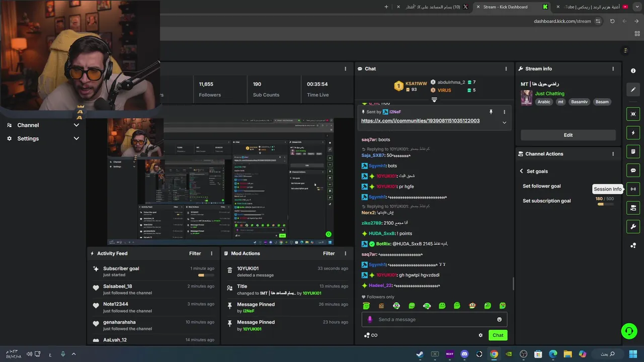Screen dimensions: 644x362
Task: Click the Just Chatting category label
Action: 549,94
